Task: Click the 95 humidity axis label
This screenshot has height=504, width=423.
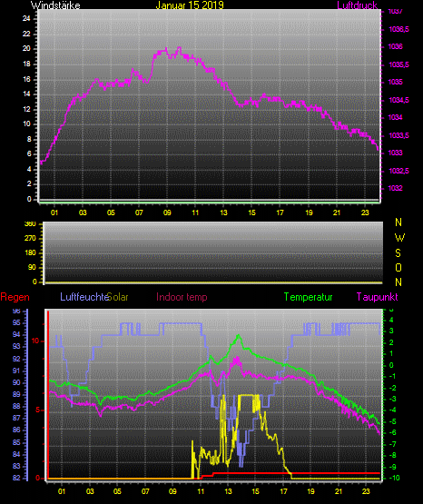Action: pos(16,322)
